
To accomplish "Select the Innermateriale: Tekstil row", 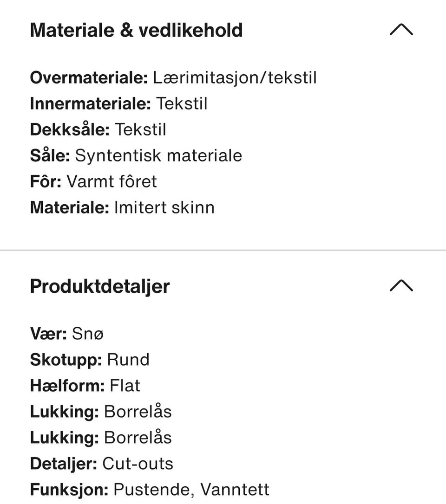I will pos(118,103).
